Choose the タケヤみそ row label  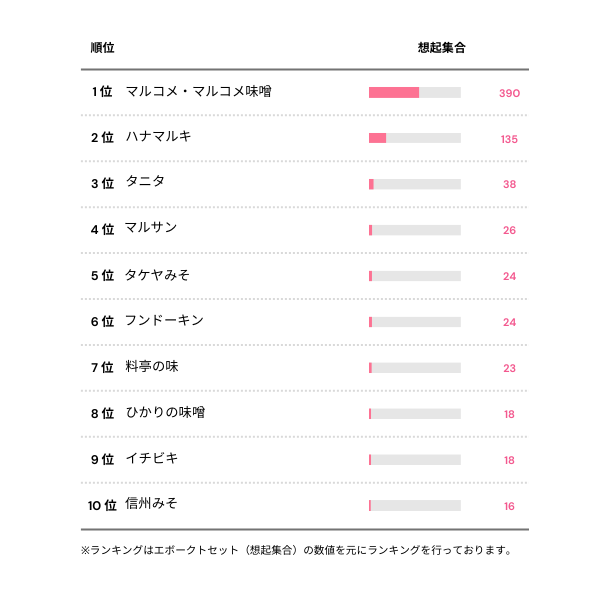pyautogui.click(x=157, y=274)
